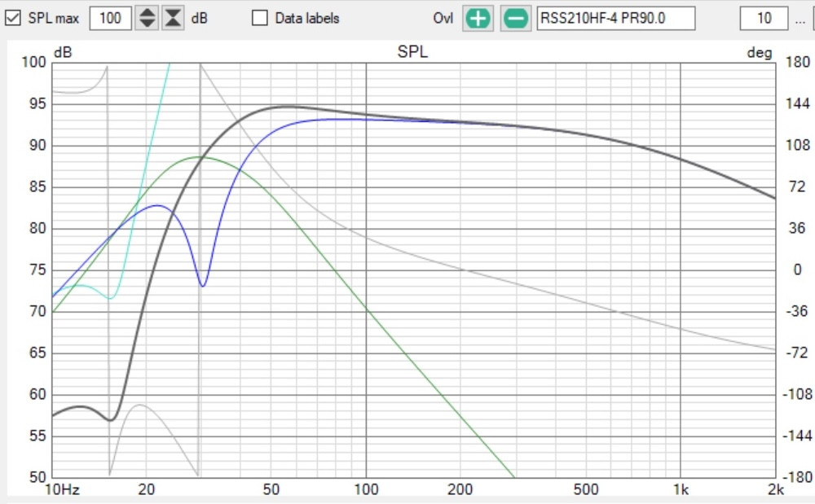Uncheck the SPL max checkbox
Screen dimensions: 815x504
pyautogui.click(x=12, y=18)
